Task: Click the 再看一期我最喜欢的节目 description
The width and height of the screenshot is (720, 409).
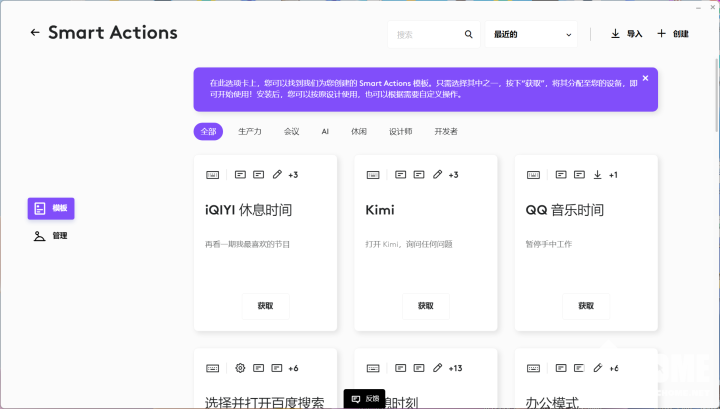Action: [x=248, y=244]
